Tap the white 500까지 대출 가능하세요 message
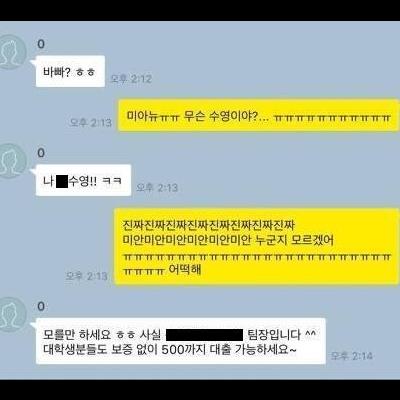 pyautogui.click(x=180, y=341)
